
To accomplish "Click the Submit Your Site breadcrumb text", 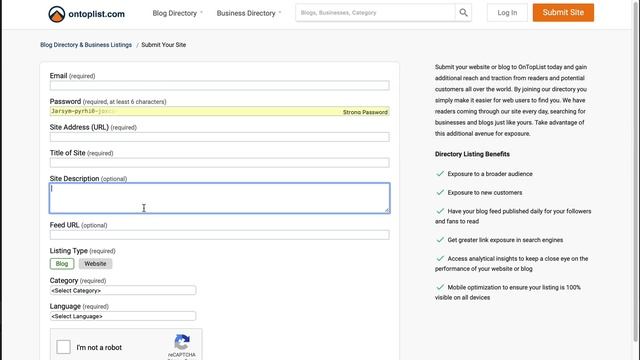I will pyautogui.click(x=164, y=45).
